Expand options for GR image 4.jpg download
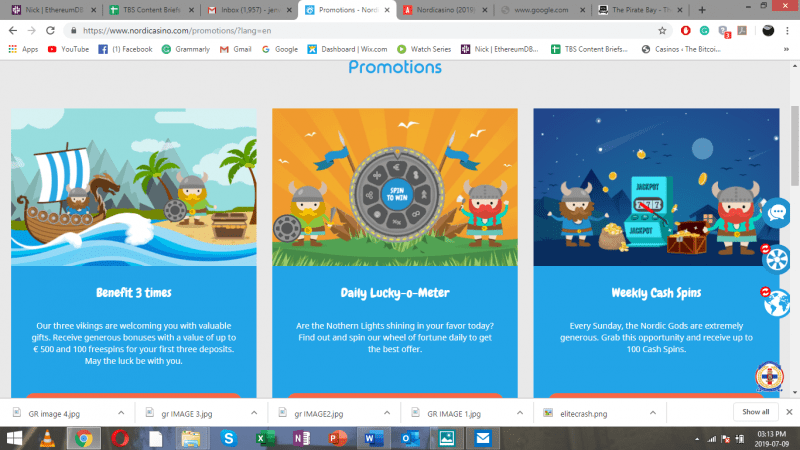The image size is (800, 450). click(x=121, y=413)
